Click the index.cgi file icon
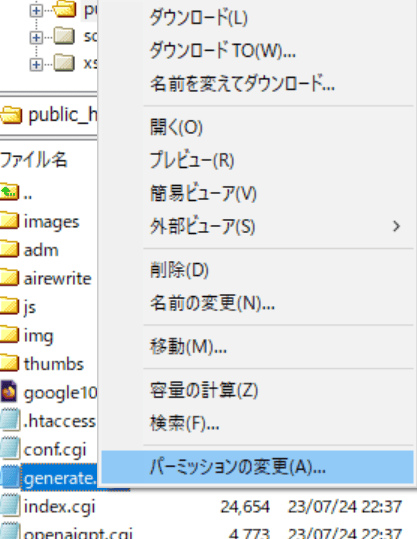The height and width of the screenshot is (539, 417). tap(9, 505)
